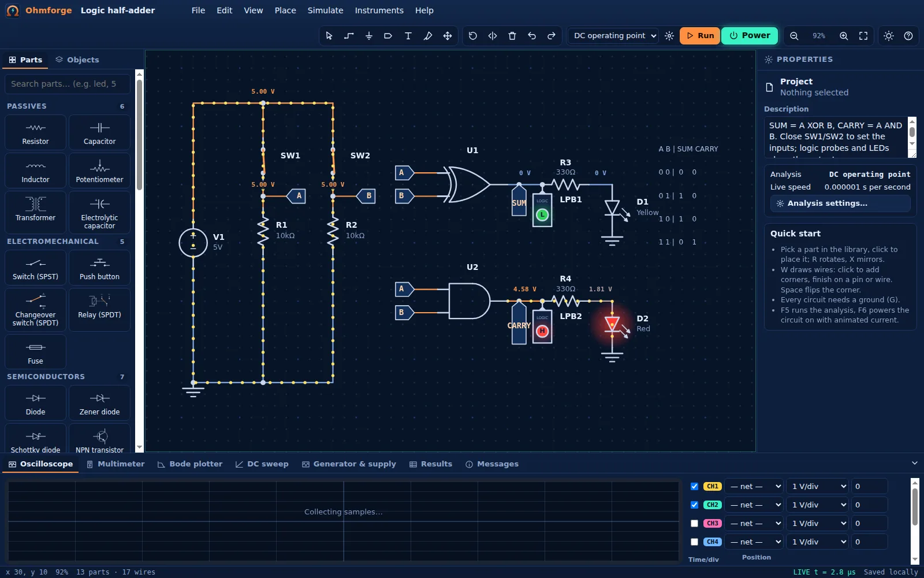This screenshot has height=578, width=924.
Task: Pick the Fuse part
Action: coord(35,351)
